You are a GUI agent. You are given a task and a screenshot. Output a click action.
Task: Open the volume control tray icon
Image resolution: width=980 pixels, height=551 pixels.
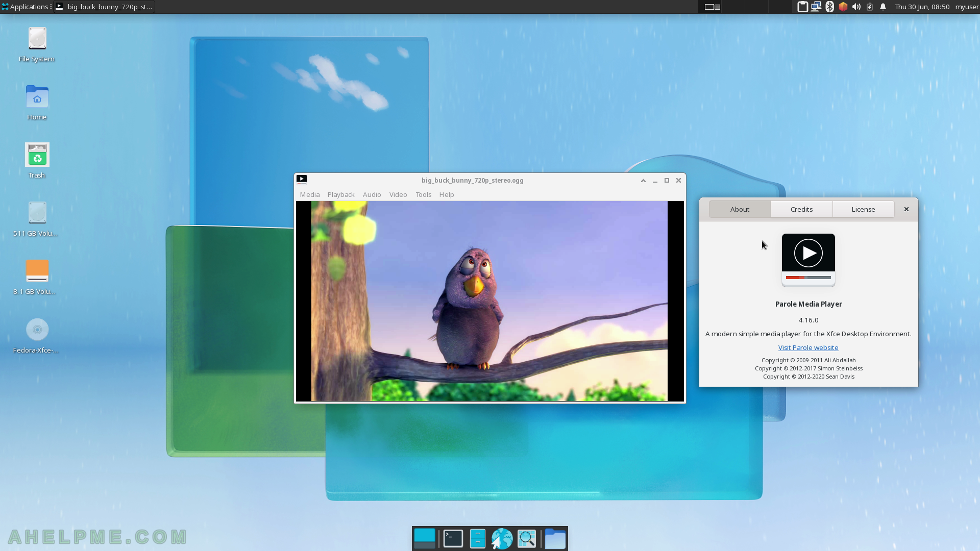pyautogui.click(x=856, y=7)
